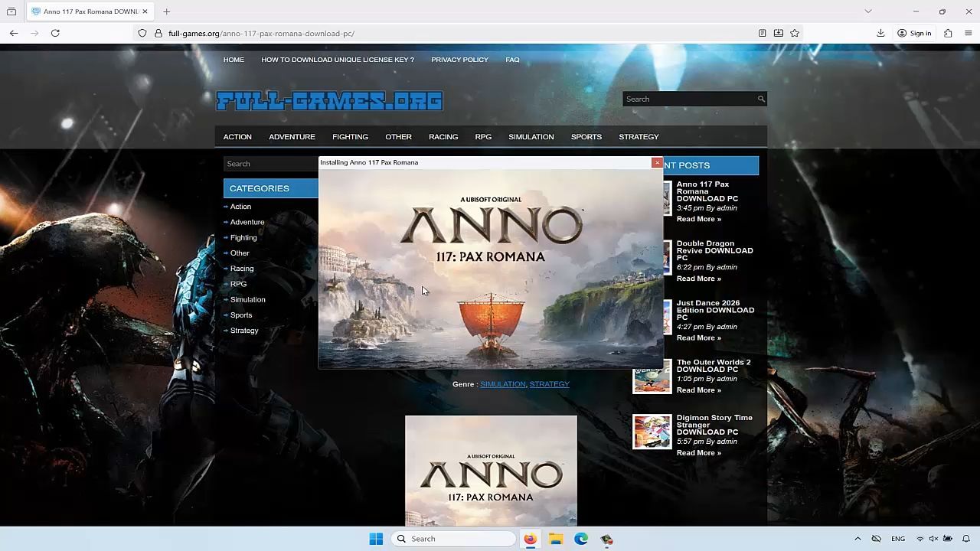Click the browser reload page icon
This screenshot has width=980, height=551.
pyautogui.click(x=55, y=33)
